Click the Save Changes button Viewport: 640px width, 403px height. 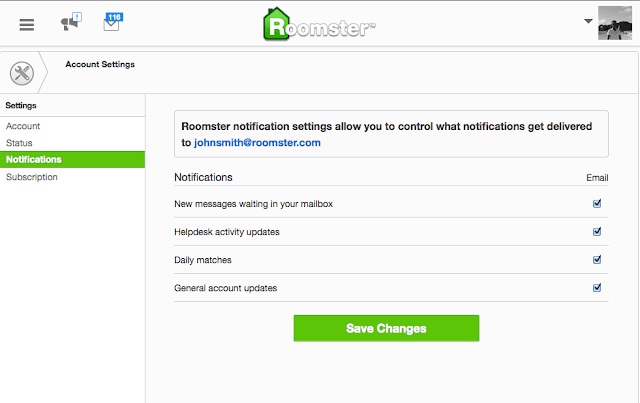(386, 328)
